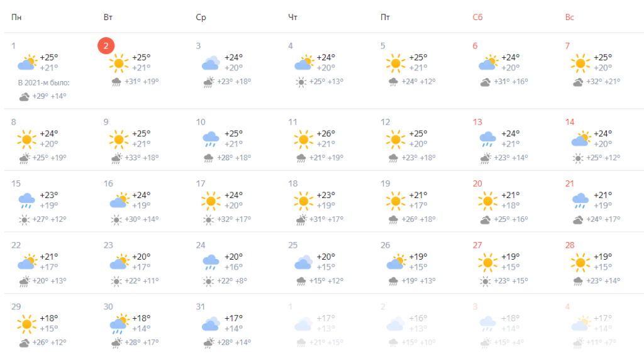Click the sun icon on day 27
The width and height of the screenshot is (644, 359).
[x=488, y=262]
